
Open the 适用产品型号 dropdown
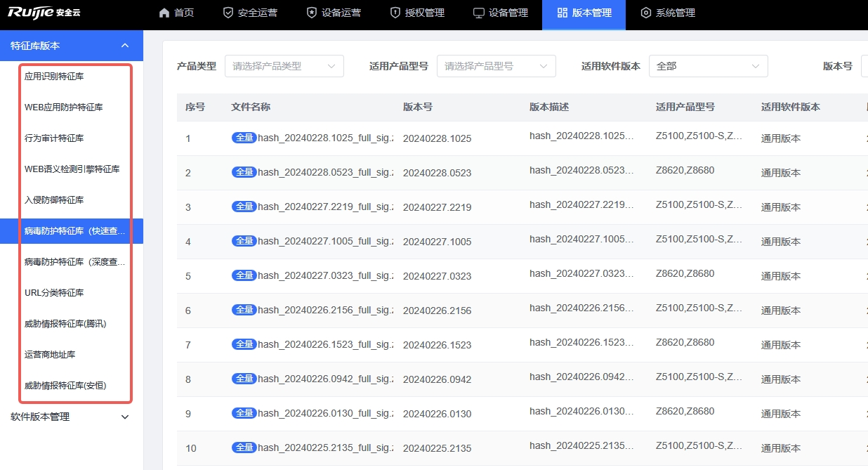point(496,66)
